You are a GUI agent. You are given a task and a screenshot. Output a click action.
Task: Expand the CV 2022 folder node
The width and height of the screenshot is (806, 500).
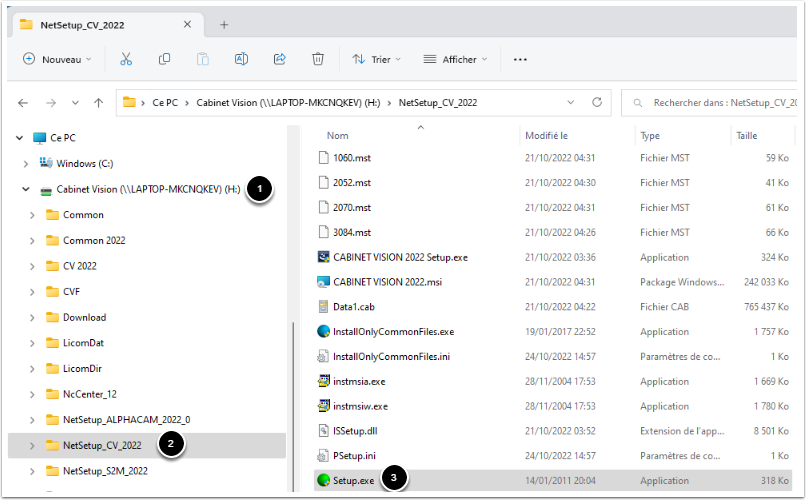coord(32,266)
